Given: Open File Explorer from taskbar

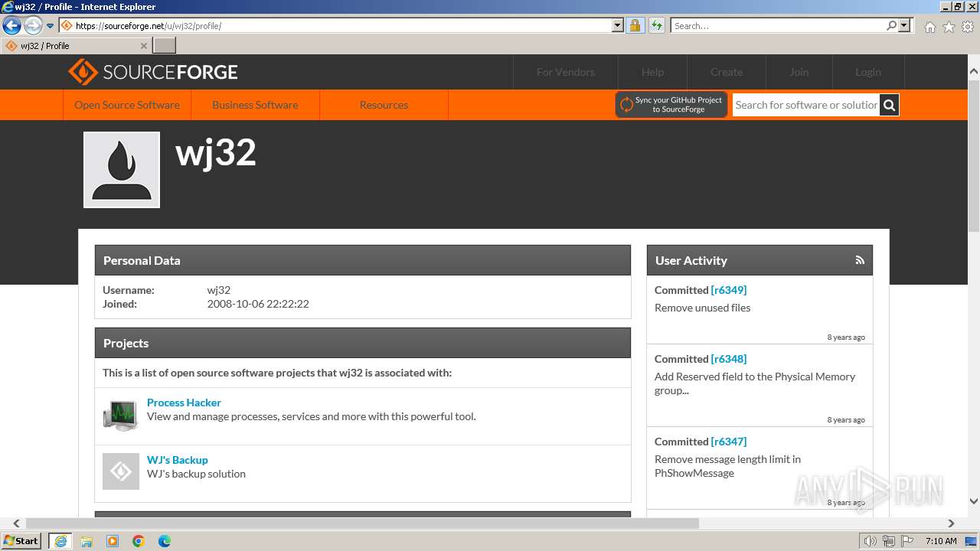Looking at the screenshot, I should point(87,541).
